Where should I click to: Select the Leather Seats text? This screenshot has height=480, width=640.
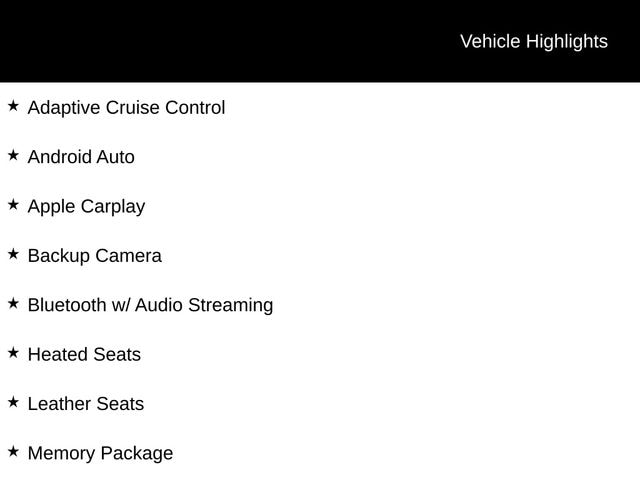point(86,404)
